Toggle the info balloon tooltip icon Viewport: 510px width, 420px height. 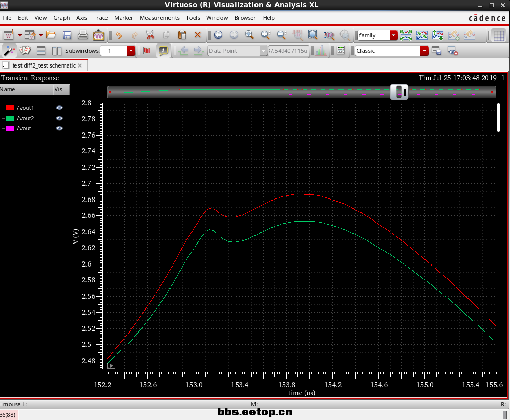(x=163, y=50)
